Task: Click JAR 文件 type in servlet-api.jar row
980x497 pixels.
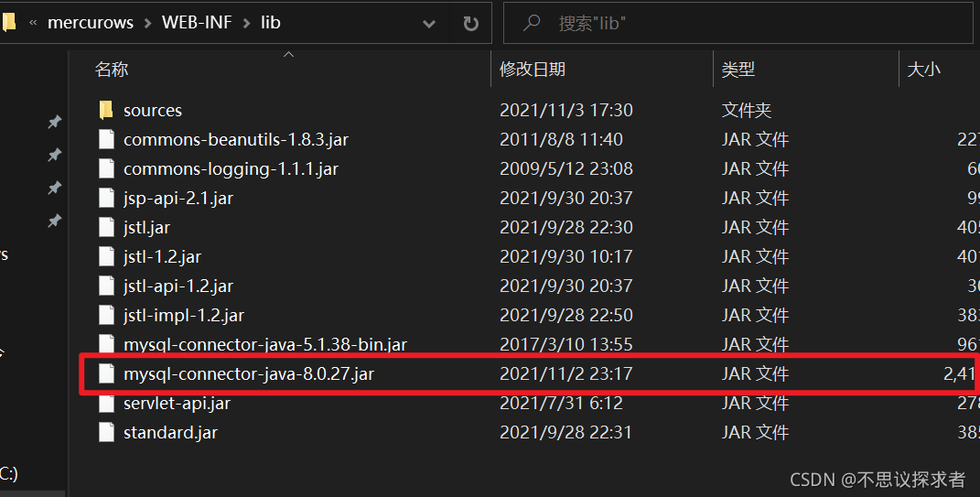Action: (755, 404)
